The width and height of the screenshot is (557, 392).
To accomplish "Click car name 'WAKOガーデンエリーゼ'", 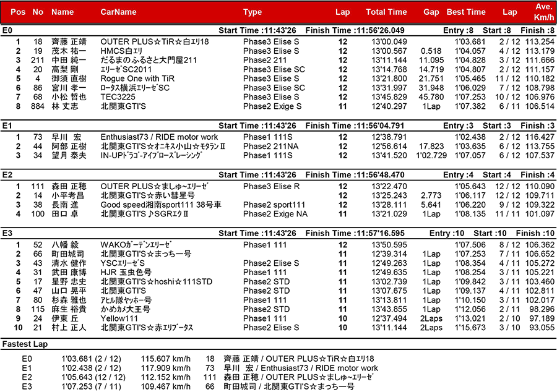I will (136, 245).
